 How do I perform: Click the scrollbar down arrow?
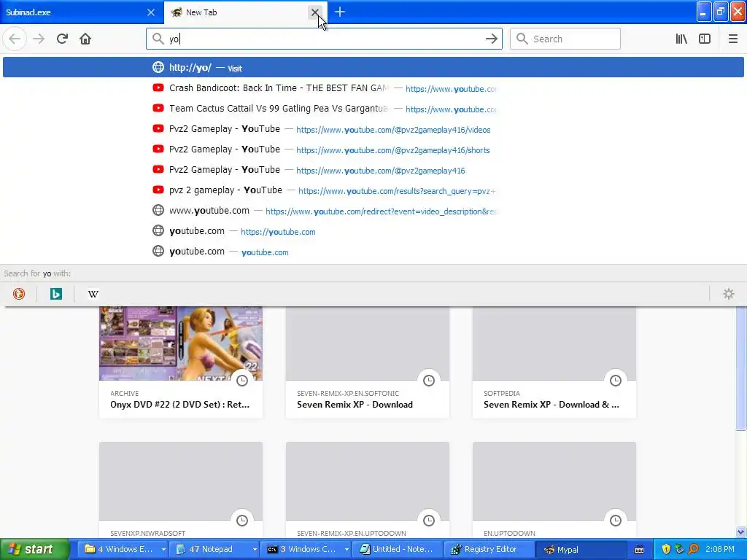(741, 532)
